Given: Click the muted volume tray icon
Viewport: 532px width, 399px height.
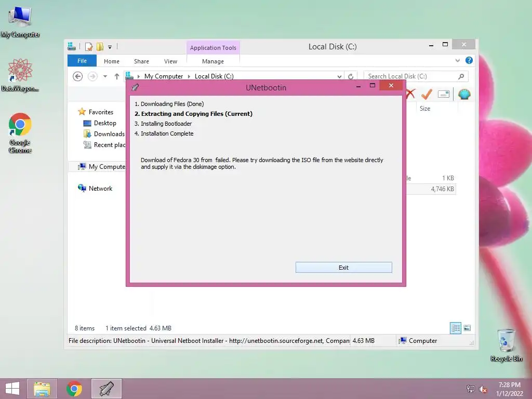Looking at the screenshot, I should (483, 389).
